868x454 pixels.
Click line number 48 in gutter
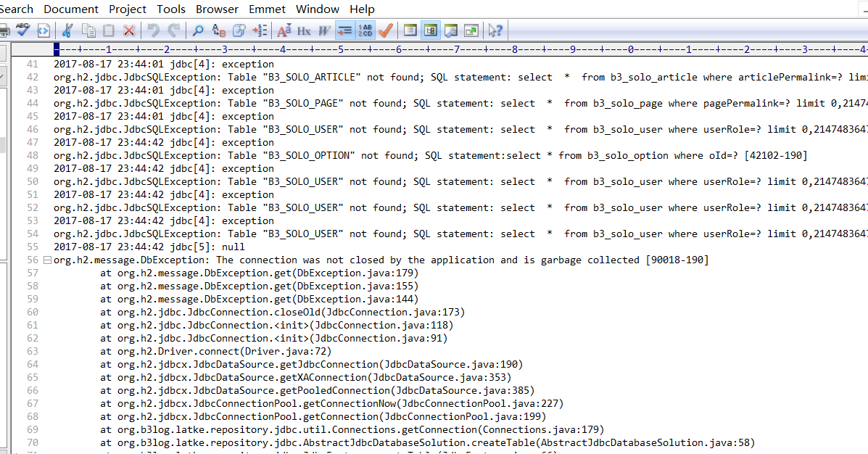(33, 156)
